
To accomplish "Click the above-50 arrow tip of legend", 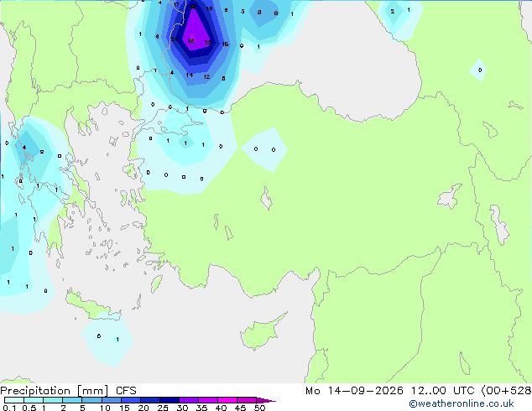I will [x=266, y=400].
